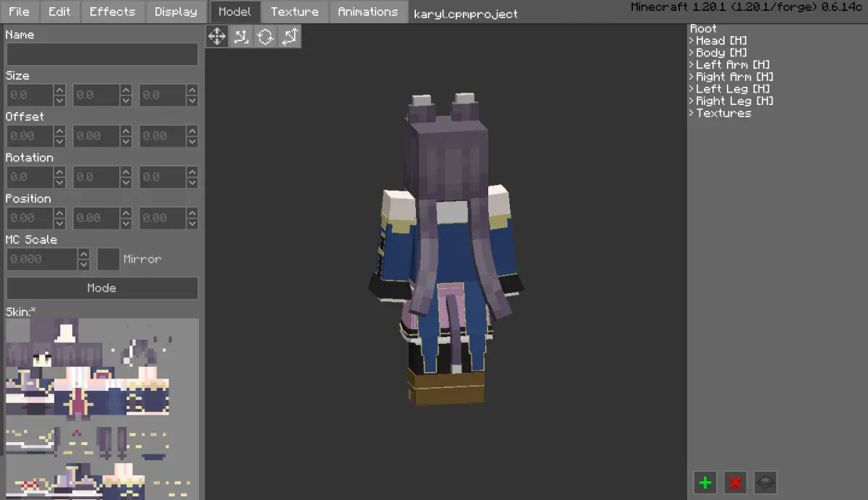Viewport: 868px width, 500px height.
Task: Click the third Size value field
Action: pyautogui.click(x=163, y=95)
